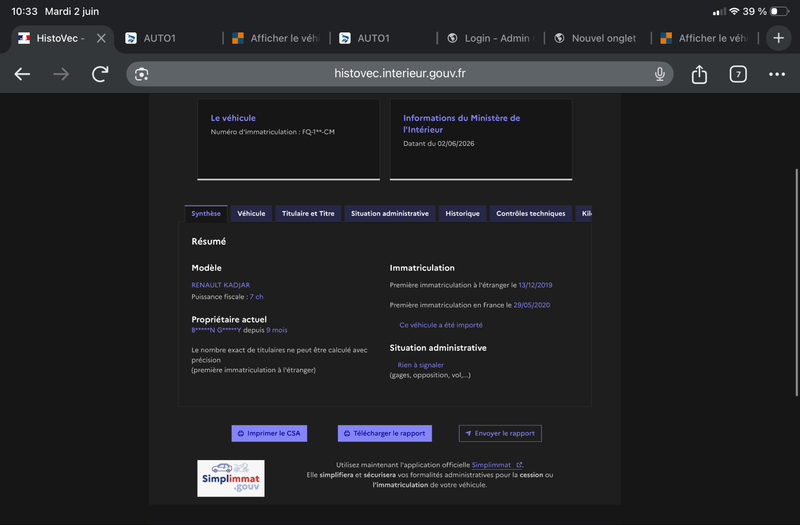Open the Simplimmat link
800x525 pixels.
click(496, 465)
